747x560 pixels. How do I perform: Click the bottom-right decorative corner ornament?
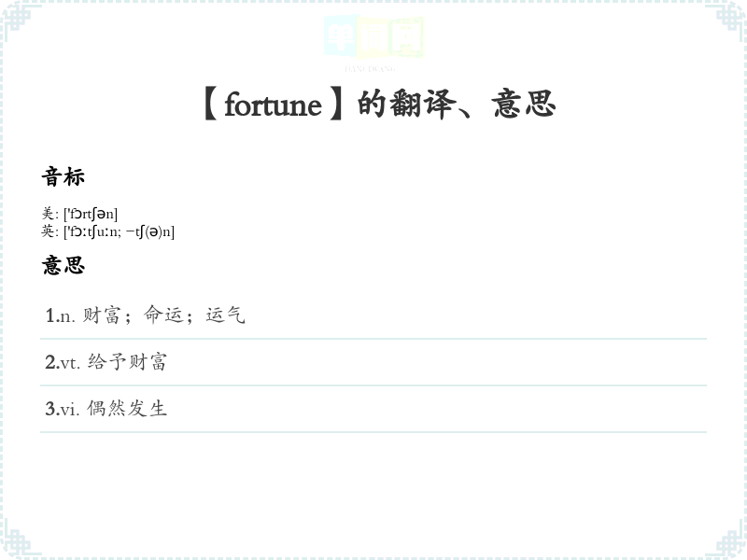(x=730, y=543)
